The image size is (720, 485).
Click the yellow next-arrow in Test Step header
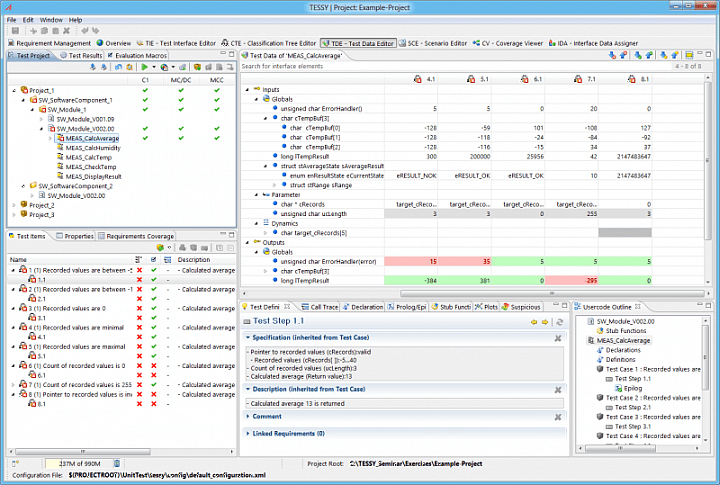tap(544, 321)
